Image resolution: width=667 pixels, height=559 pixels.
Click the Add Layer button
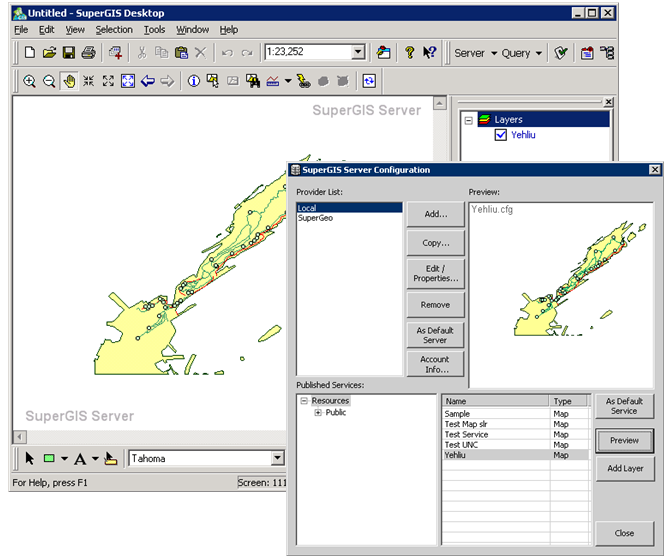tap(625, 468)
